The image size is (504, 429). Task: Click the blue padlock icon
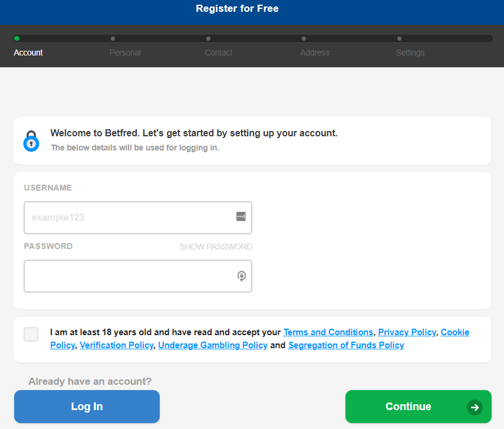pyautogui.click(x=31, y=141)
